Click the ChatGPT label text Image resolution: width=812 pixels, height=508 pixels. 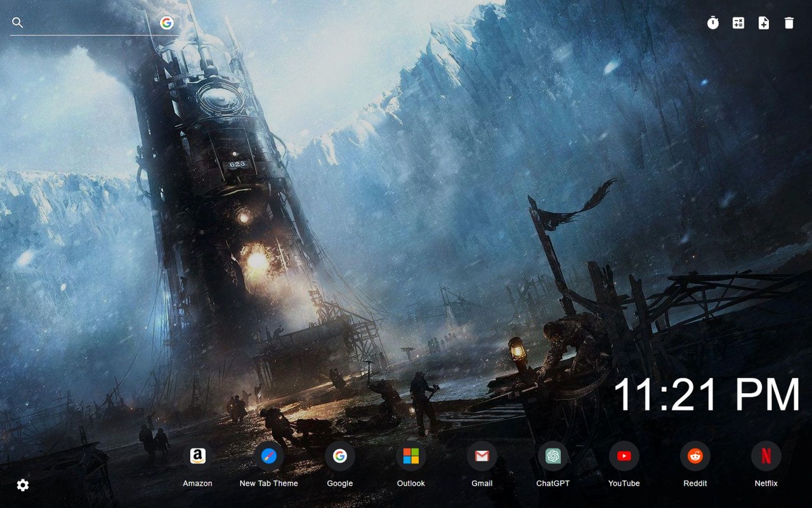(x=553, y=483)
